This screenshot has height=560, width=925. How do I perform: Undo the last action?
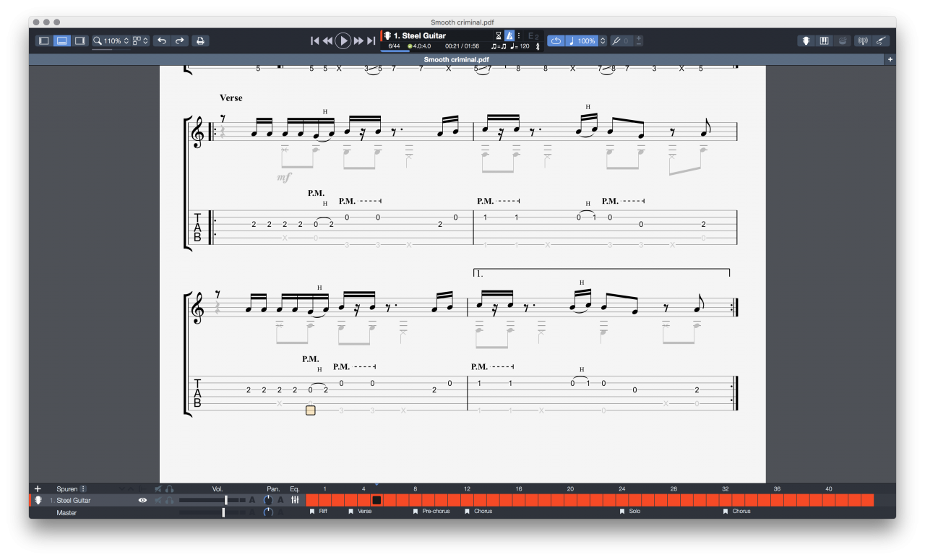(x=162, y=40)
